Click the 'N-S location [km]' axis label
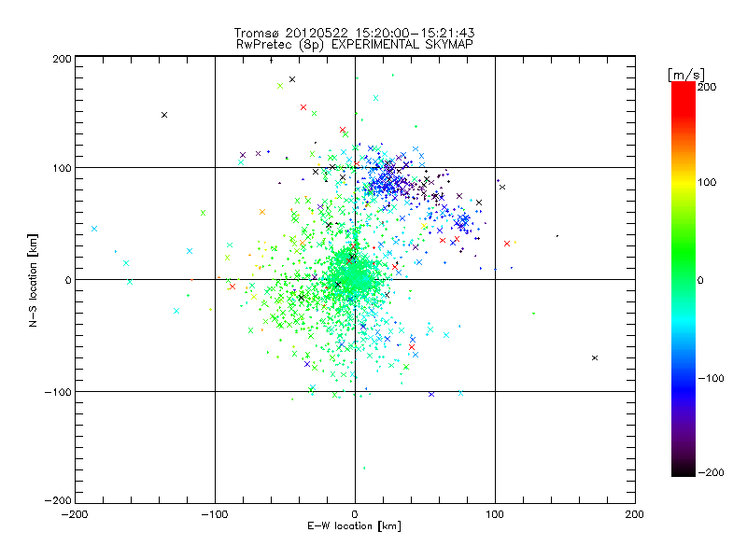This screenshot has height=560, width=747. (x=33, y=280)
